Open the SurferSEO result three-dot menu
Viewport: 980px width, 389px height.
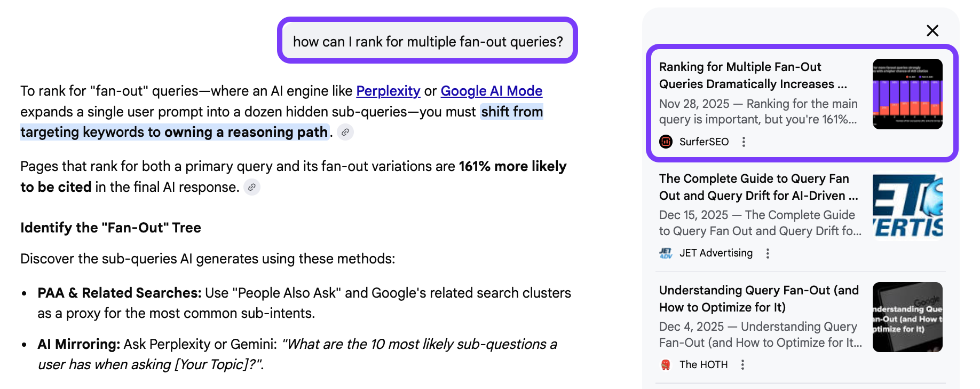click(744, 142)
